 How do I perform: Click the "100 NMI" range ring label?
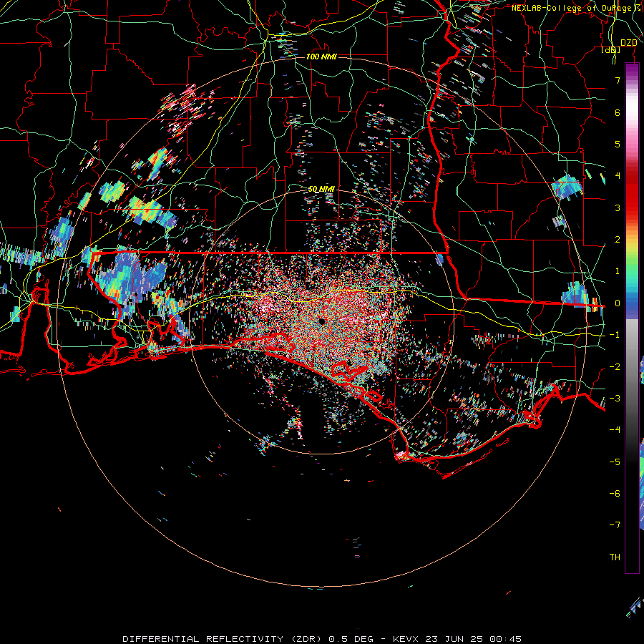321,57
